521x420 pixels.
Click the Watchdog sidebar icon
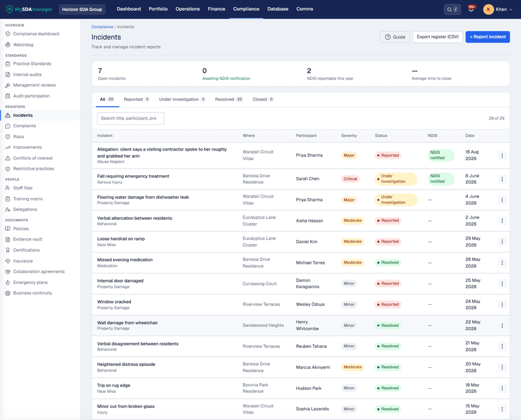pyautogui.click(x=8, y=45)
